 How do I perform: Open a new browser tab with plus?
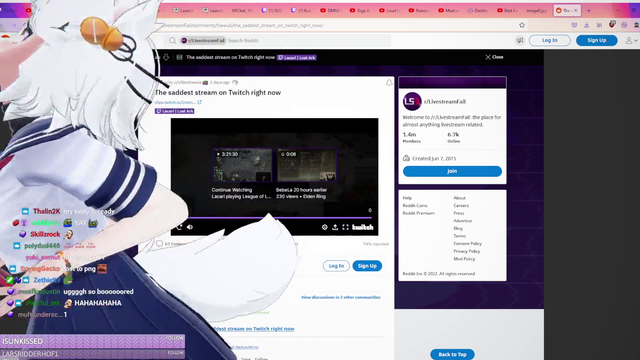[589, 11]
